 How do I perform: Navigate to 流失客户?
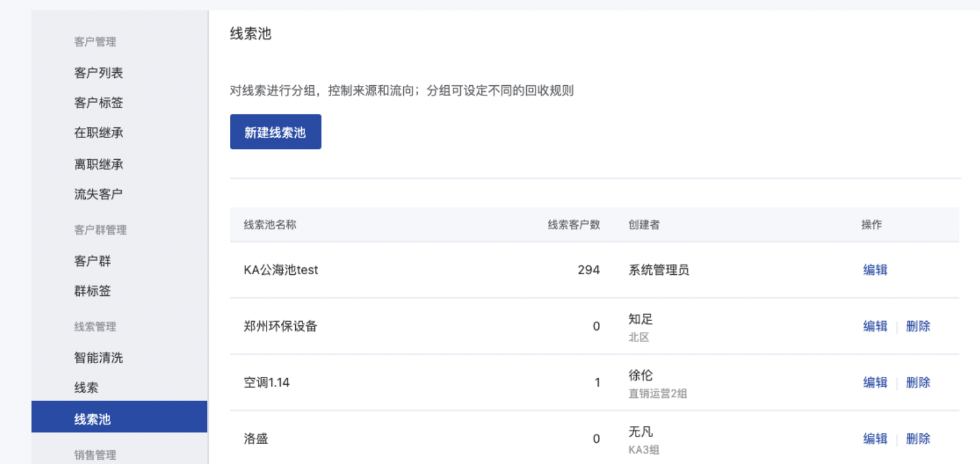click(98, 194)
